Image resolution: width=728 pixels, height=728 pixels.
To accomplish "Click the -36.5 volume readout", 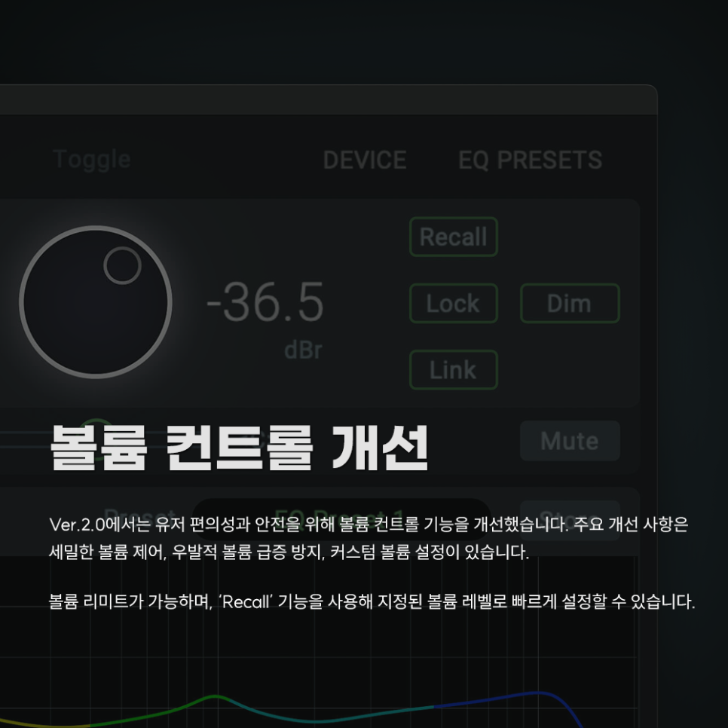I will point(265,302).
